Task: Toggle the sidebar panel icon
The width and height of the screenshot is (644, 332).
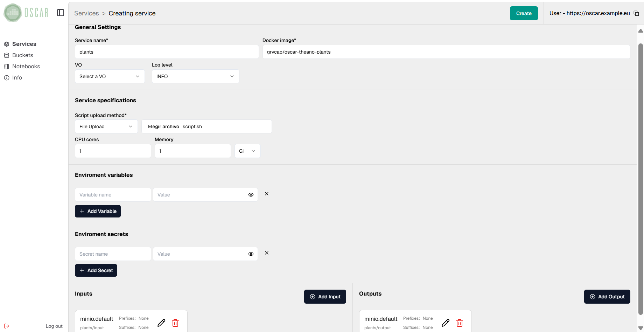Action: [61, 13]
